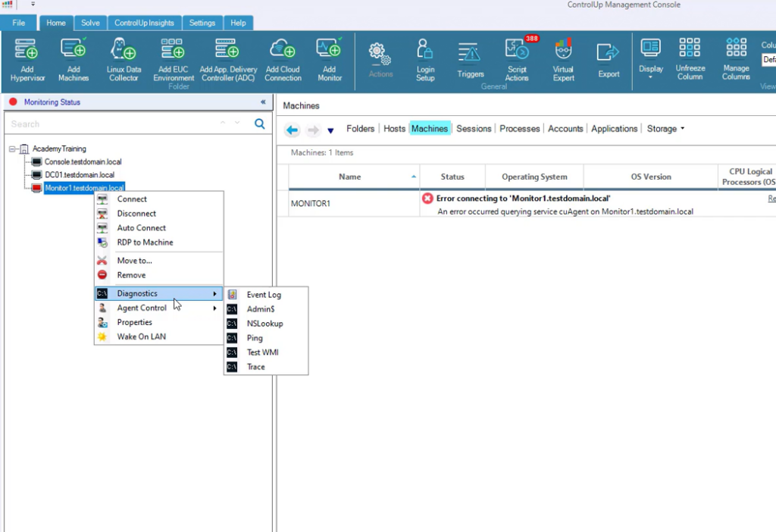Open the Linux Data Collector tool
776x532 pixels.
pos(124,49)
